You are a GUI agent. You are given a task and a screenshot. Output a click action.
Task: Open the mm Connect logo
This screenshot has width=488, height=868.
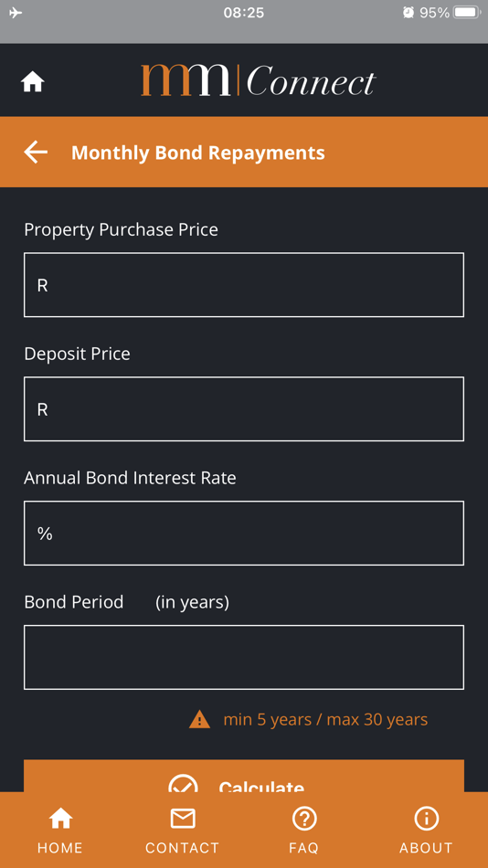(x=258, y=80)
